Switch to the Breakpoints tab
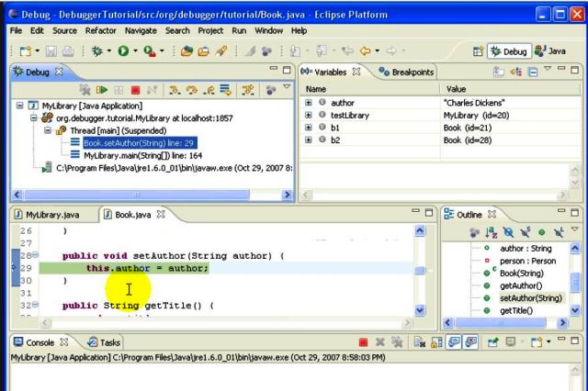The image size is (588, 391). (x=406, y=72)
